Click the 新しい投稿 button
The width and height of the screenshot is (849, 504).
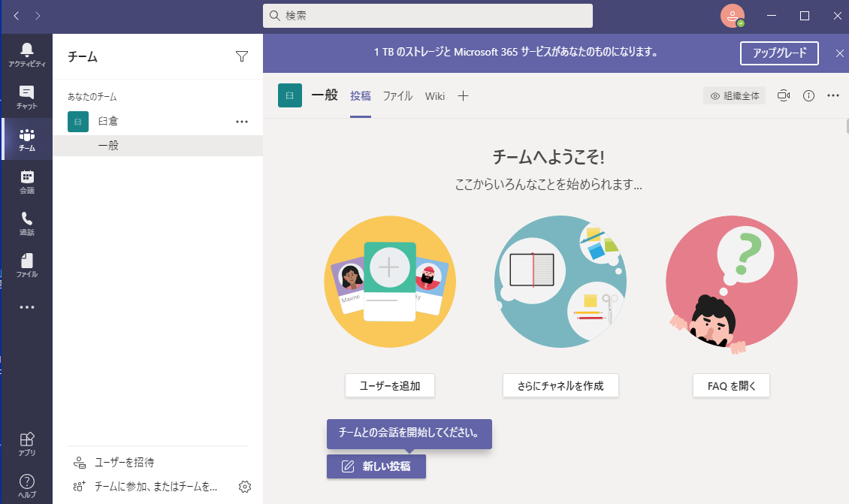pos(376,466)
